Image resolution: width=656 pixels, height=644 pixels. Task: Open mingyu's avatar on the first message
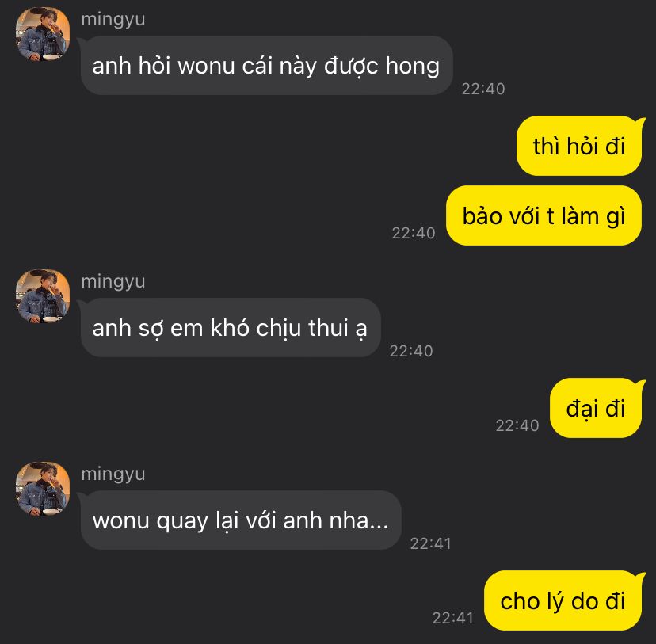[43, 34]
